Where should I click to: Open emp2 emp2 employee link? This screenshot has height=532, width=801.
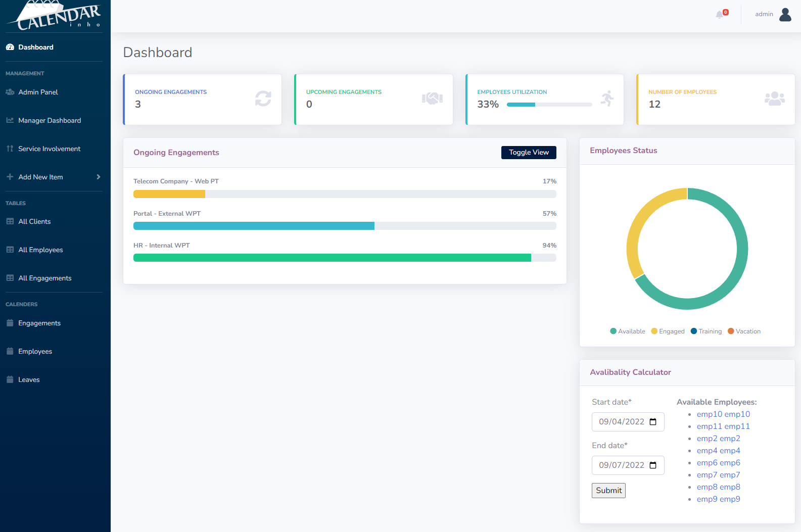point(719,439)
